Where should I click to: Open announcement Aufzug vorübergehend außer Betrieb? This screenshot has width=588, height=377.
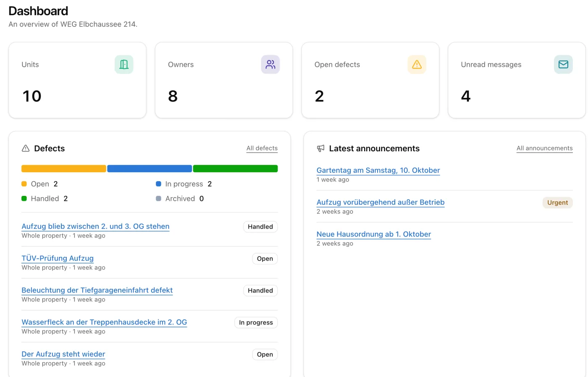coord(381,202)
